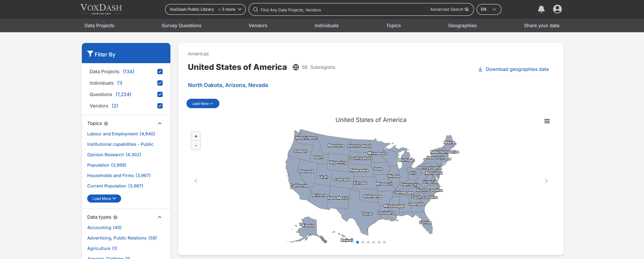This screenshot has height=259, width=644.
Task: Open Share your data
Action: [542, 26]
